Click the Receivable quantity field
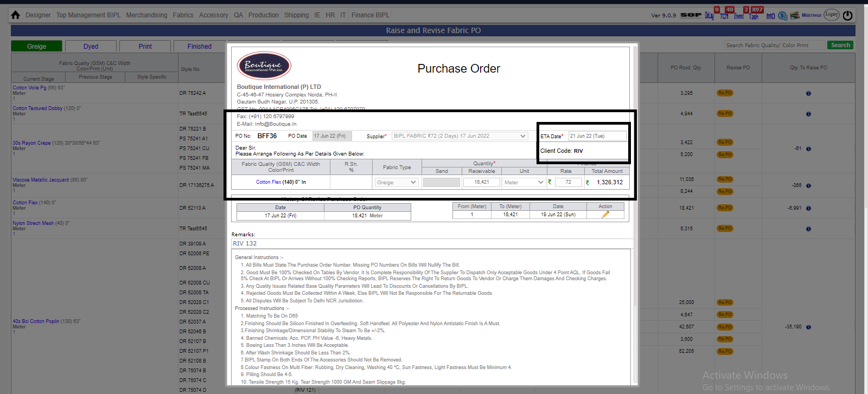The image size is (868, 394). 482,183
